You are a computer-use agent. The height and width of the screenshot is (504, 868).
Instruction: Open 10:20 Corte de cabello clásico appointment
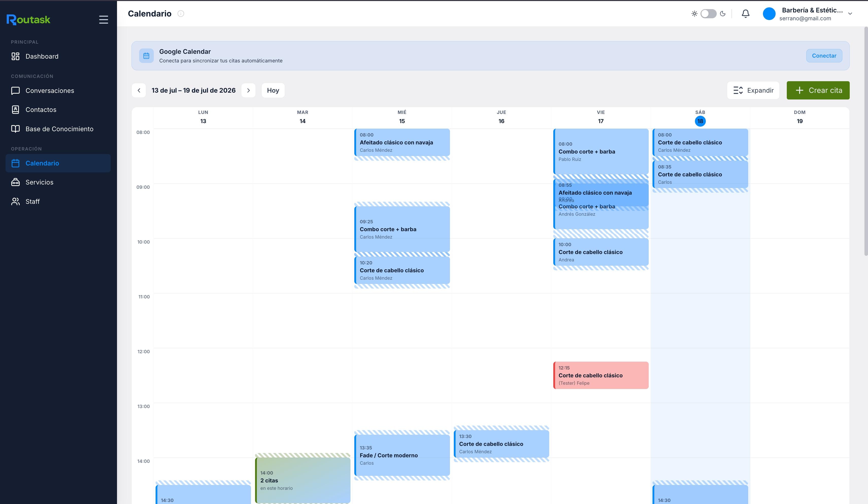pyautogui.click(x=402, y=271)
